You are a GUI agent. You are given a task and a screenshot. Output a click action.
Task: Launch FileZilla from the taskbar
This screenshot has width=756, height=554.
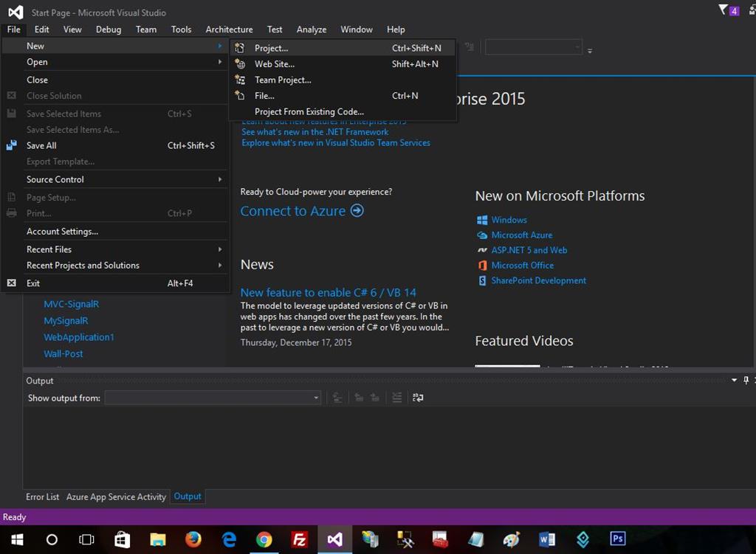tap(299, 539)
